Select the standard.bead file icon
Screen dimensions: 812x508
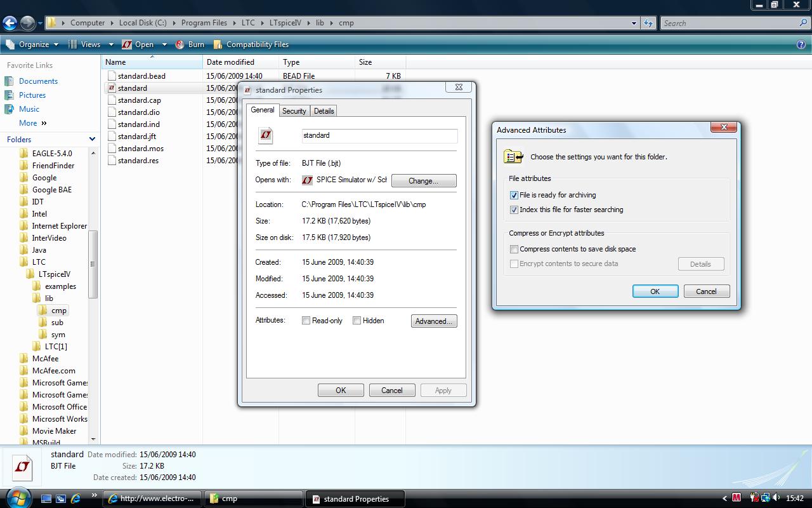coord(112,76)
